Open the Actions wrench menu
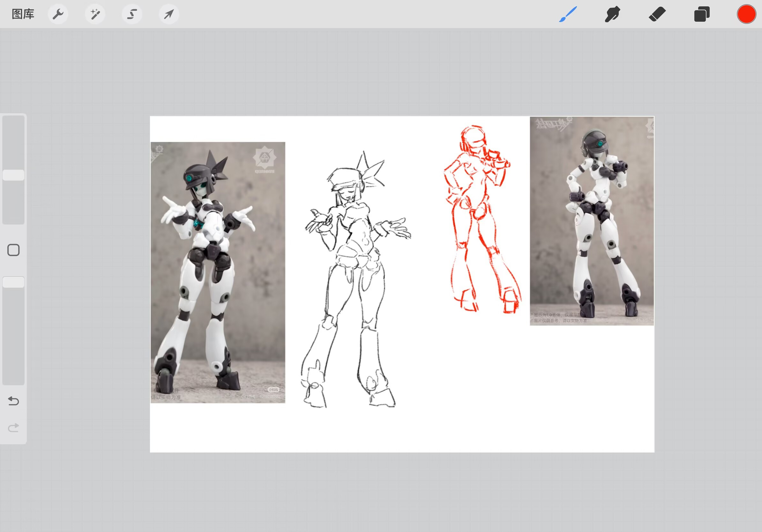Viewport: 762px width, 532px height. (58, 14)
